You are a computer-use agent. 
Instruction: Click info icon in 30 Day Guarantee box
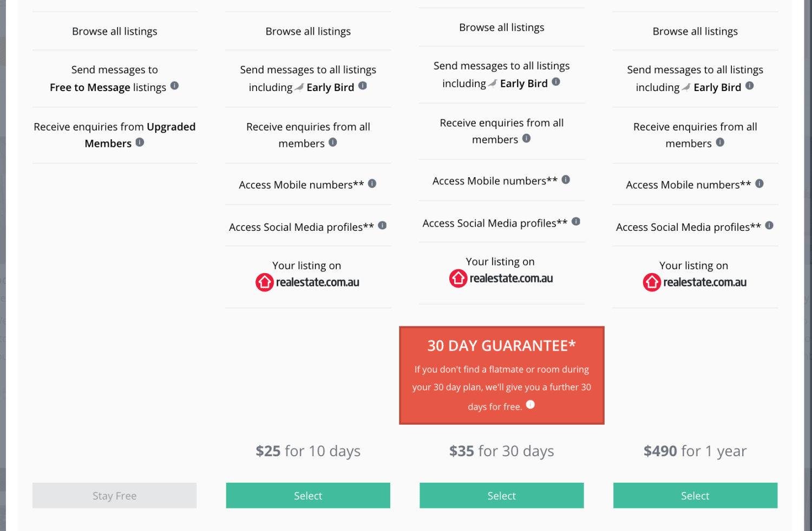coord(531,404)
